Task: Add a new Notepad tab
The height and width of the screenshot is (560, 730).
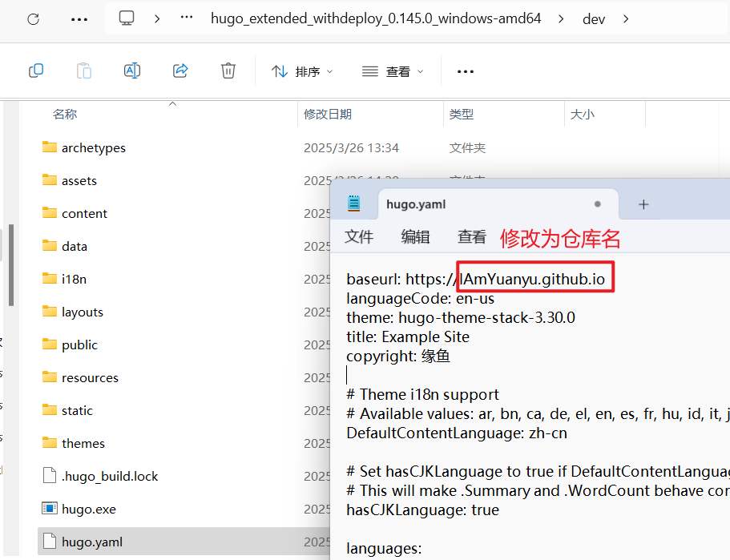Action: pyautogui.click(x=643, y=204)
